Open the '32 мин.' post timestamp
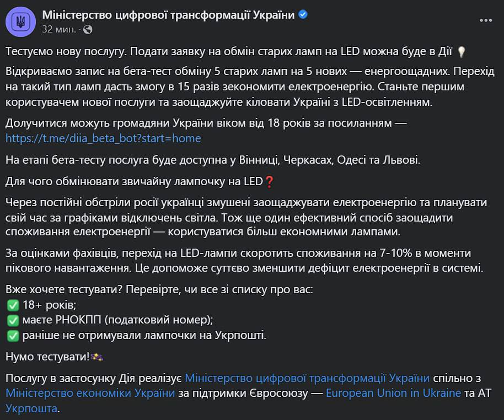504x420 pixels. pos(60,29)
